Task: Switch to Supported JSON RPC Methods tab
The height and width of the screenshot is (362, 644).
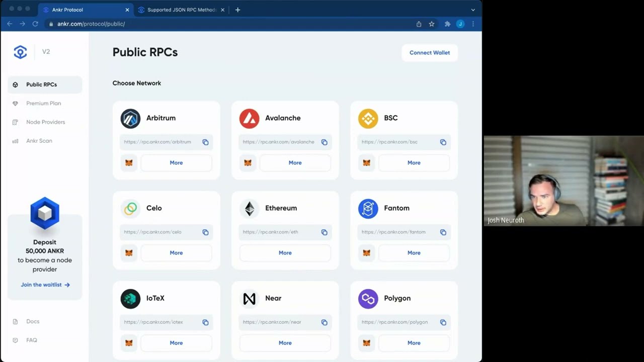Action: pos(181,10)
